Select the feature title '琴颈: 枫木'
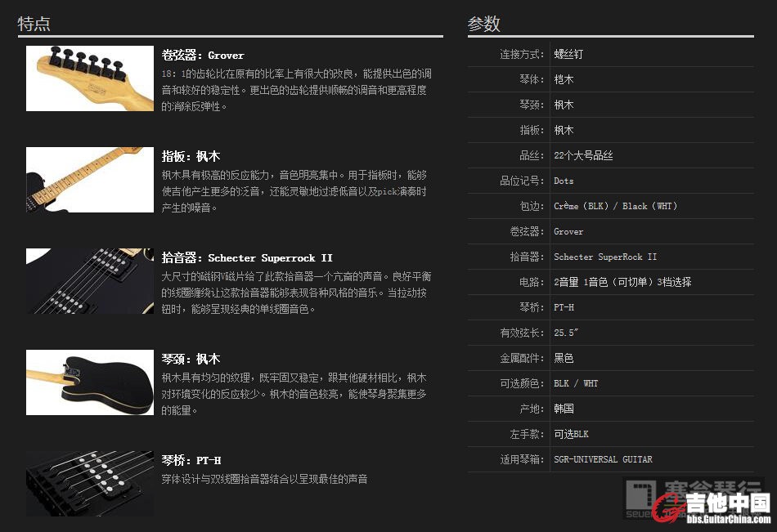This screenshot has height=532, width=777. [191, 359]
